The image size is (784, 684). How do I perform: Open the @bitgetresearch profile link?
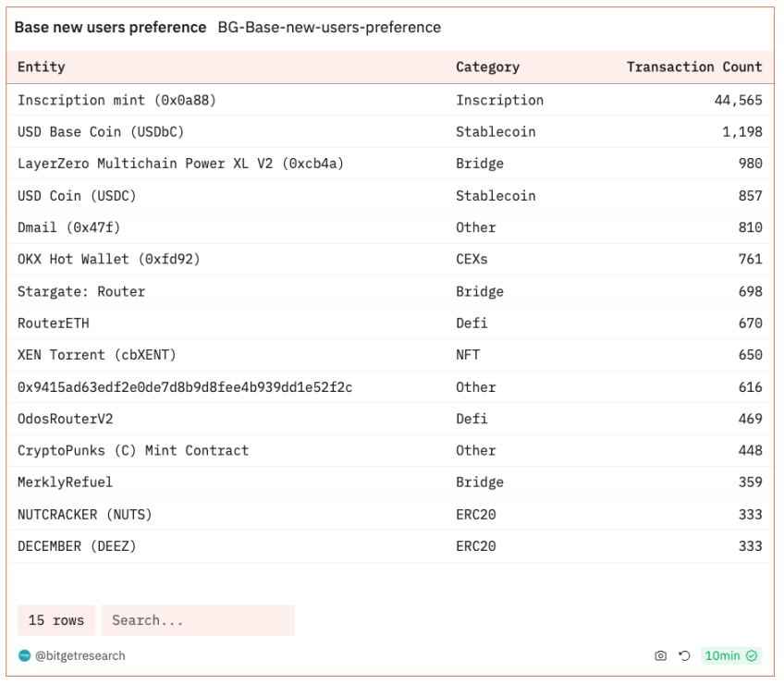tap(80, 655)
